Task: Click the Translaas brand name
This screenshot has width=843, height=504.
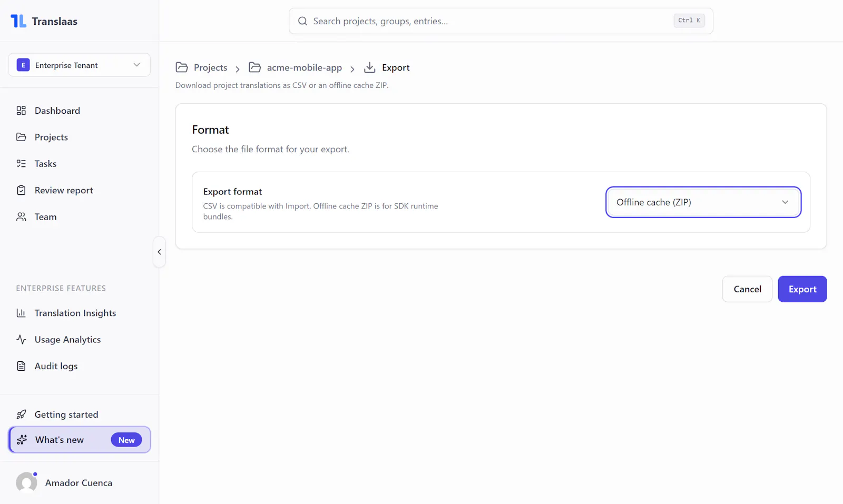Action: point(55,21)
